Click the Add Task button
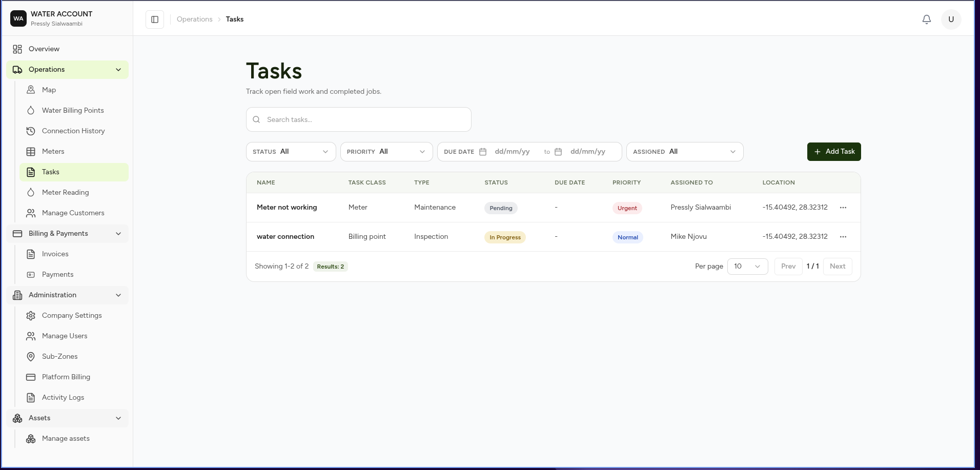This screenshot has width=980, height=470. [x=834, y=152]
